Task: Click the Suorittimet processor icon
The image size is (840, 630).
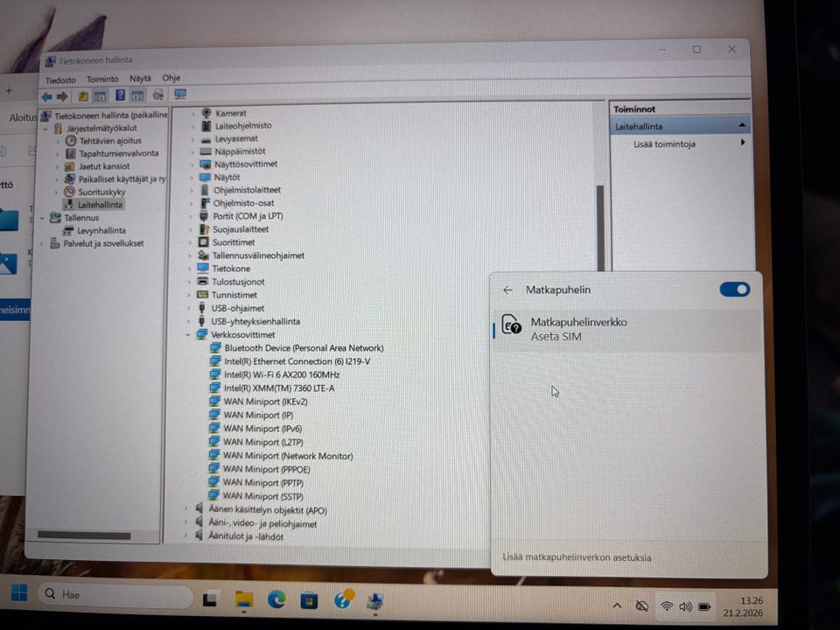Action: pyautogui.click(x=204, y=242)
